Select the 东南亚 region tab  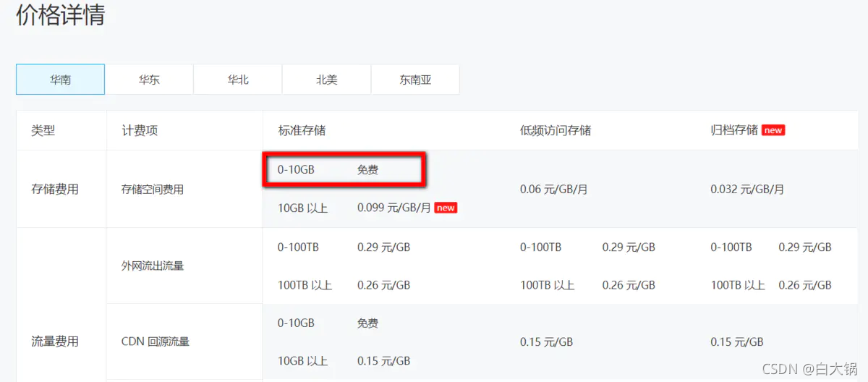[415, 80]
